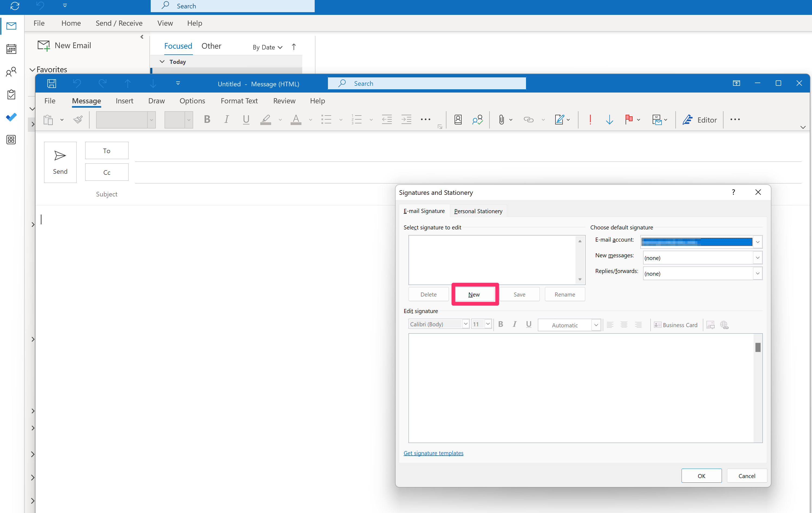
Task: Click the Italic icon in signature editor
Action: pos(514,325)
